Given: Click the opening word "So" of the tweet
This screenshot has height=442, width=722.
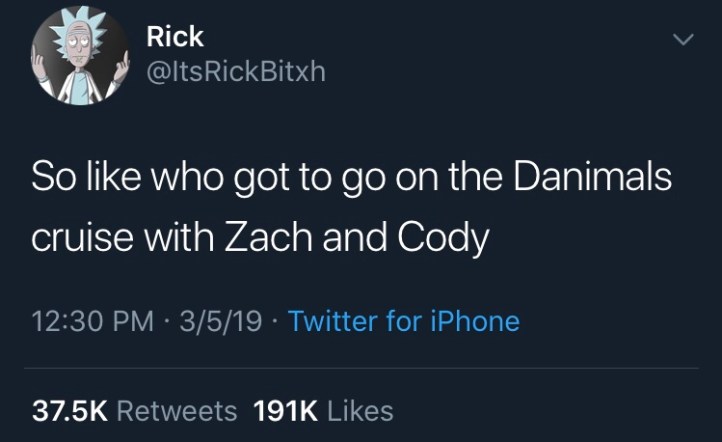Looking at the screenshot, I should coord(50,179).
